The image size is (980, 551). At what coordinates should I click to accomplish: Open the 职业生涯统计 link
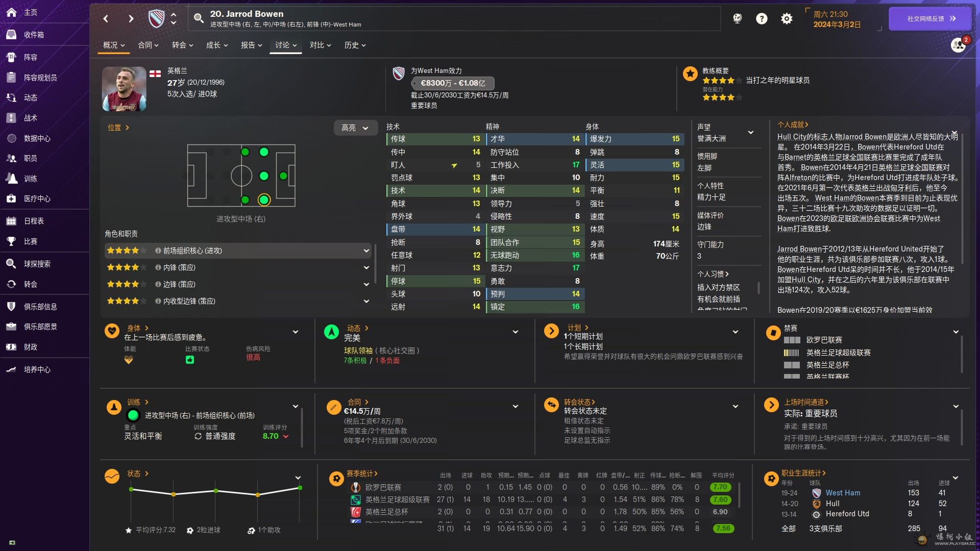tap(803, 473)
